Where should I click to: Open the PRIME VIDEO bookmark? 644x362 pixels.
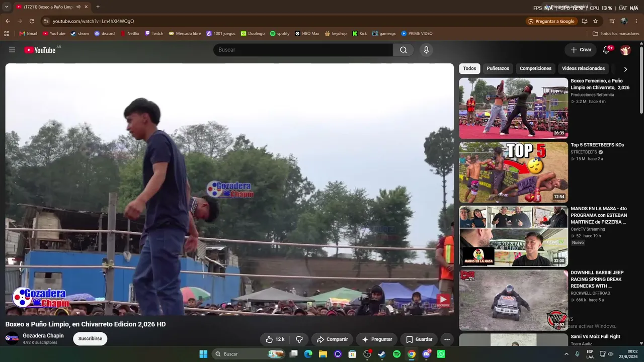pyautogui.click(x=417, y=34)
